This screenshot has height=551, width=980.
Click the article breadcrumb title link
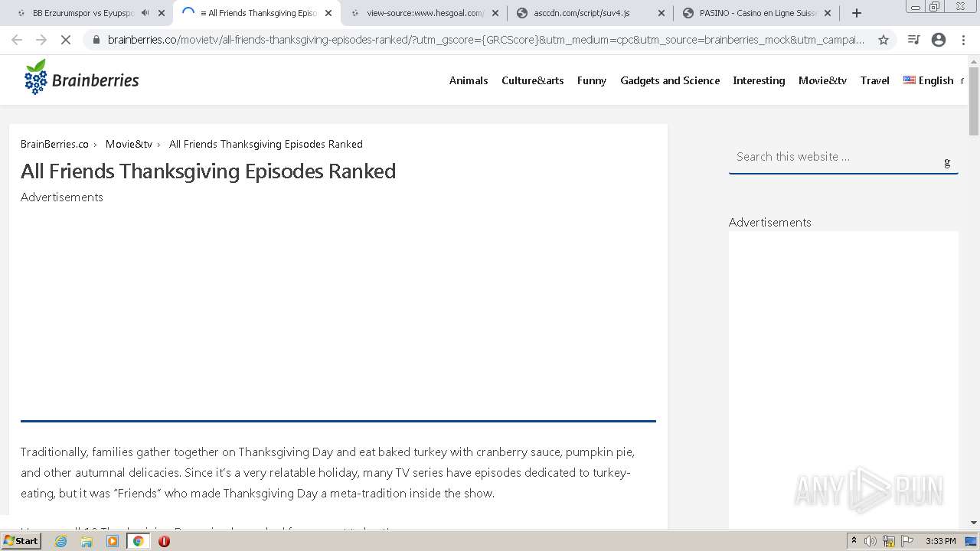tap(266, 144)
